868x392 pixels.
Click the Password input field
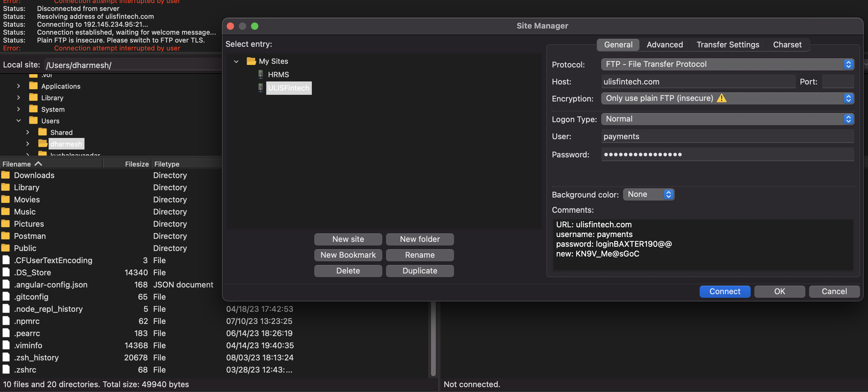tap(728, 154)
